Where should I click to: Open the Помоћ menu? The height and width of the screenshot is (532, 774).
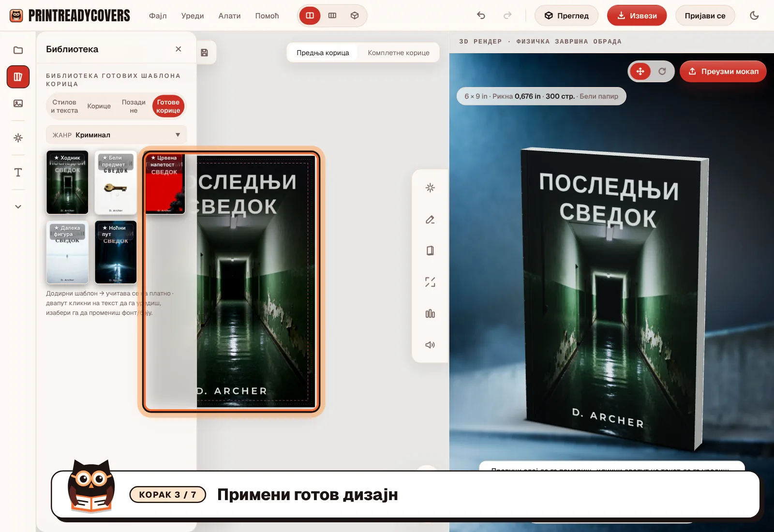coord(267,15)
